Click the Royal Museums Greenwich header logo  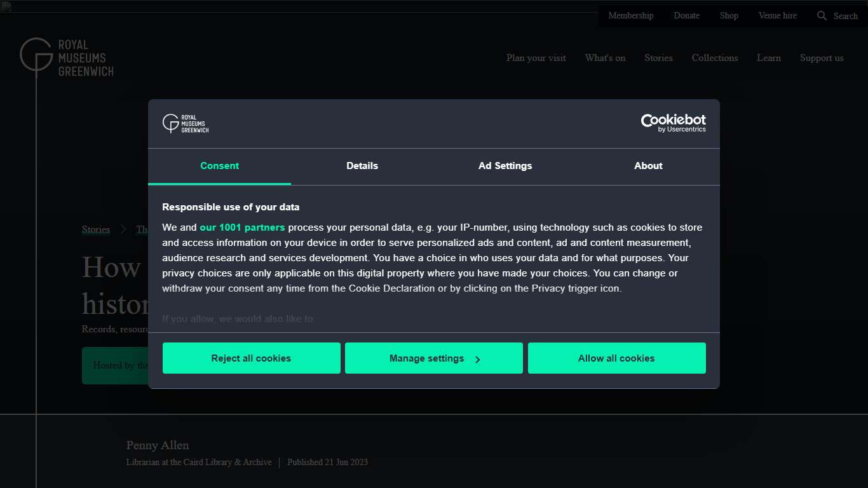(67, 57)
